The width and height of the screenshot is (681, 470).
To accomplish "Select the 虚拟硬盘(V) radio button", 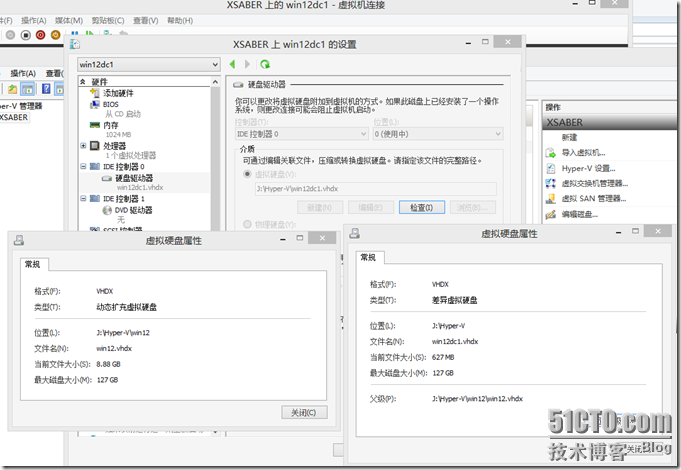I will tap(248, 174).
